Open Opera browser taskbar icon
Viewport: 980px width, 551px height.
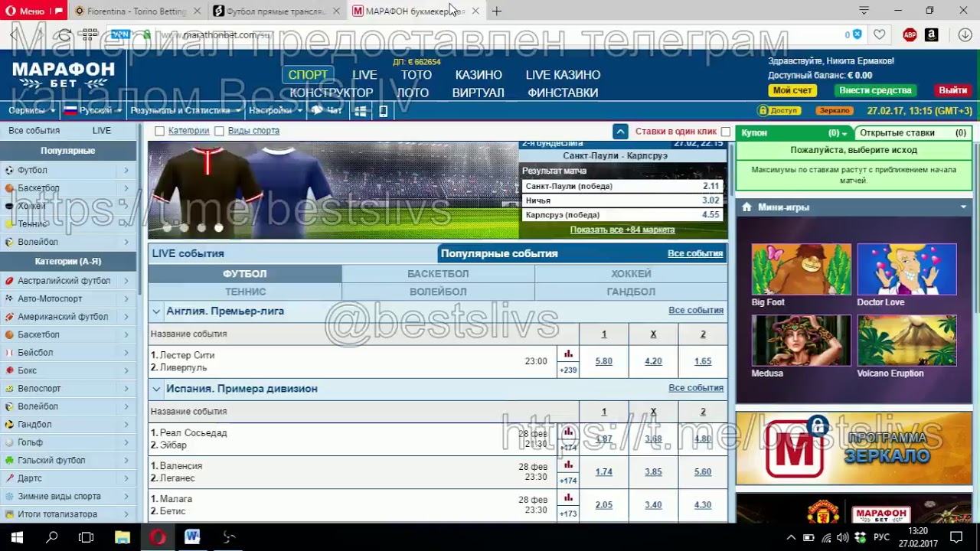(158, 537)
